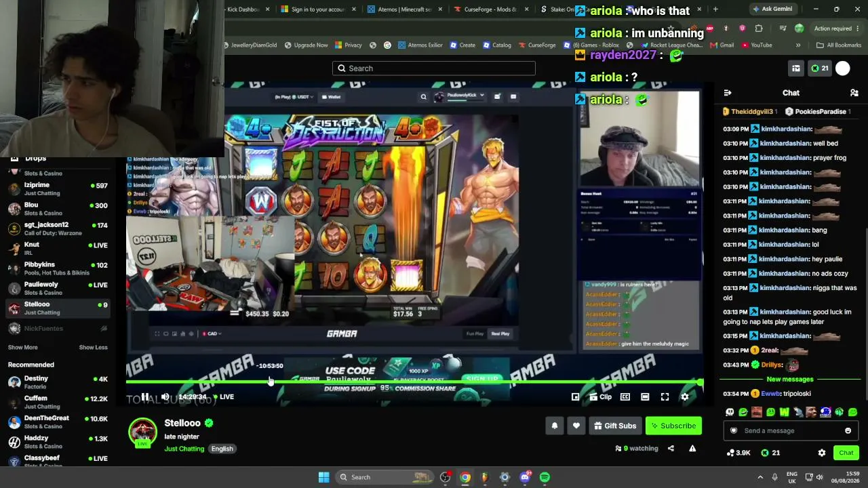Follow Stellooo with the heart button
The image size is (868, 488).
click(x=576, y=426)
